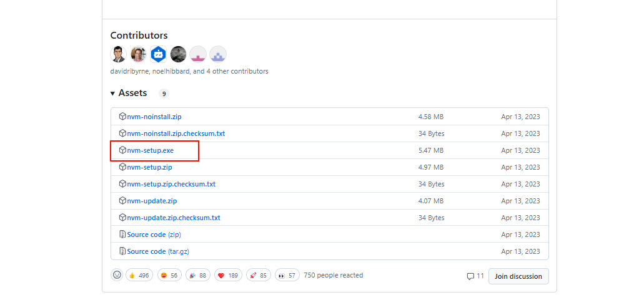Click the first contributor avatar
The width and height of the screenshot is (644, 300).
(x=119, y=54)
